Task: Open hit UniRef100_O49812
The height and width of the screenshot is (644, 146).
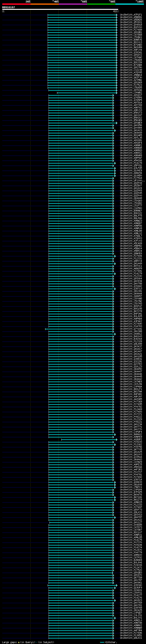Action: (x=131, y=334)
